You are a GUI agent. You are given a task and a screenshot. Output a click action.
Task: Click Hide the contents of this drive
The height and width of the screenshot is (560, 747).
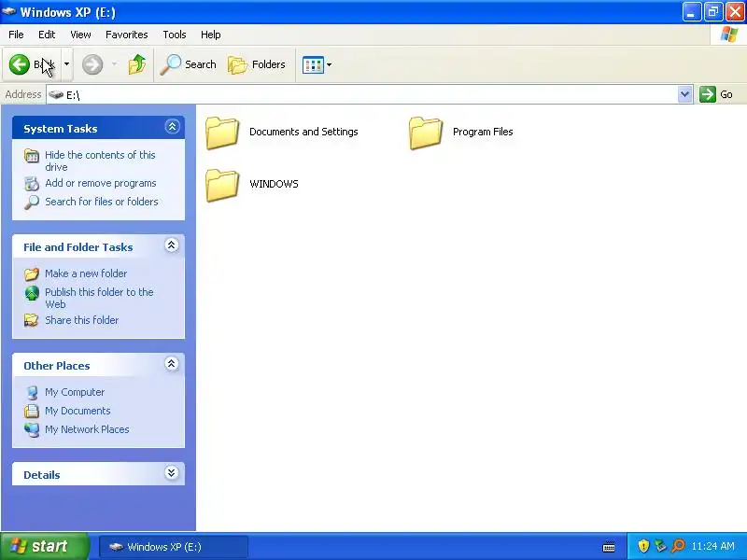tap(100, 161)
